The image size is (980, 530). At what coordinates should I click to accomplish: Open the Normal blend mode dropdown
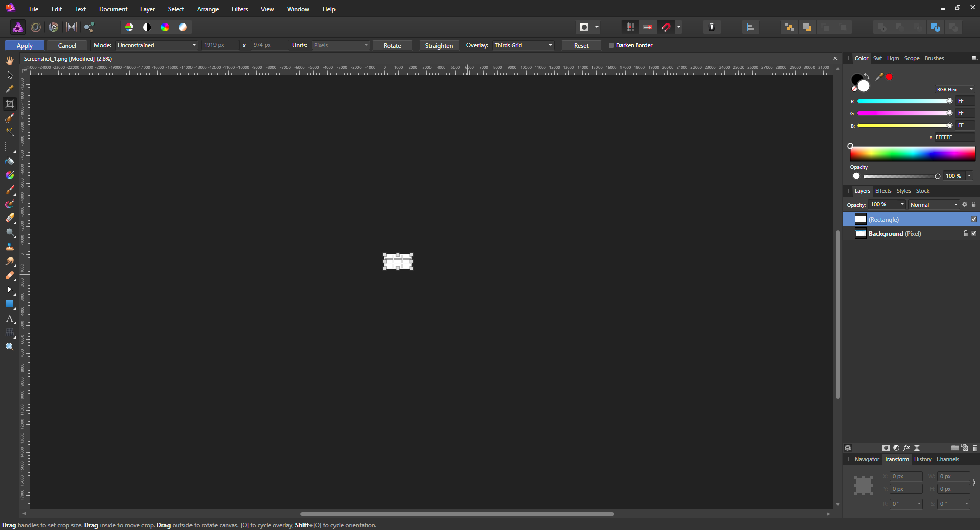coord(934,205)
